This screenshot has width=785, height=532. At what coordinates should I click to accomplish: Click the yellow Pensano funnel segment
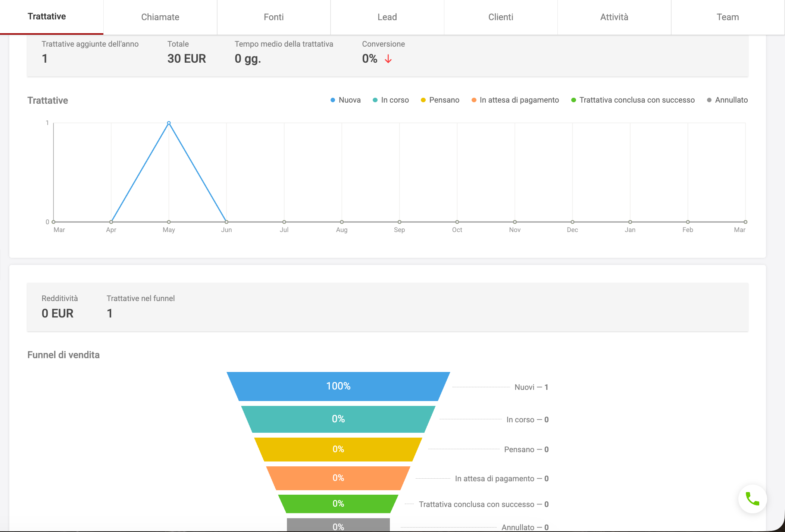[x=338, y=449]
